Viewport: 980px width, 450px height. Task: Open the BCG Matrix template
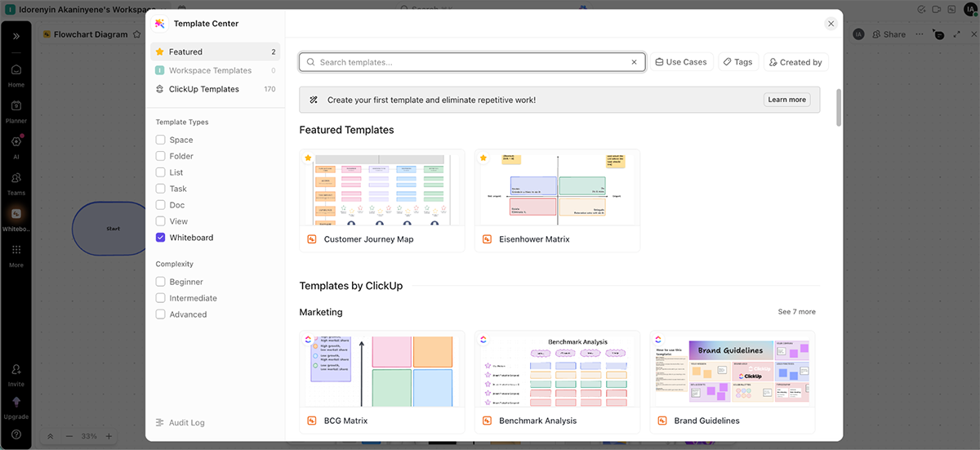click(381, 381)
